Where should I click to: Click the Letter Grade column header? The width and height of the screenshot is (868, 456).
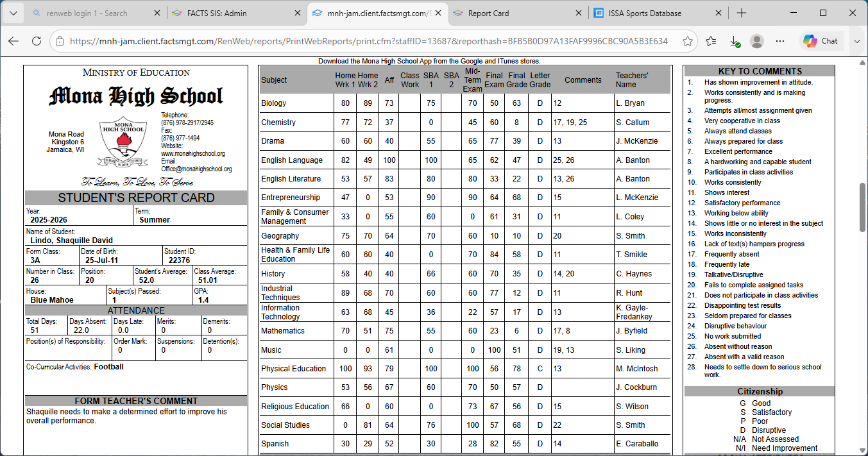pyautogui.click(x=540, y=80)
